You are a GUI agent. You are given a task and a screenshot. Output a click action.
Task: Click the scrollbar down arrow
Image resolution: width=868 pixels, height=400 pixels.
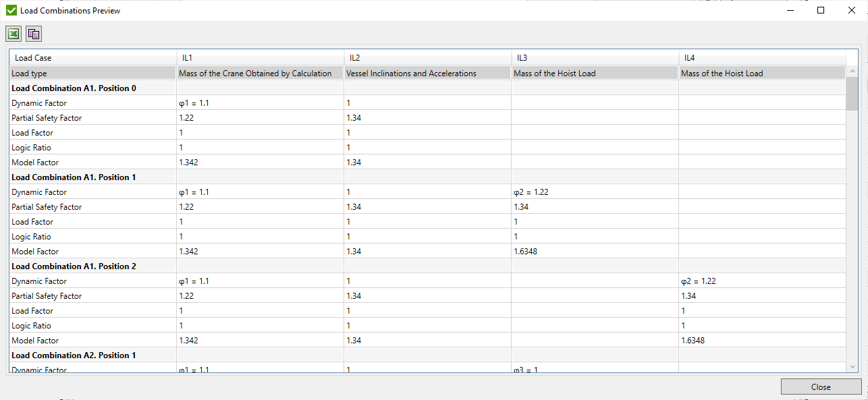[852, 366]
